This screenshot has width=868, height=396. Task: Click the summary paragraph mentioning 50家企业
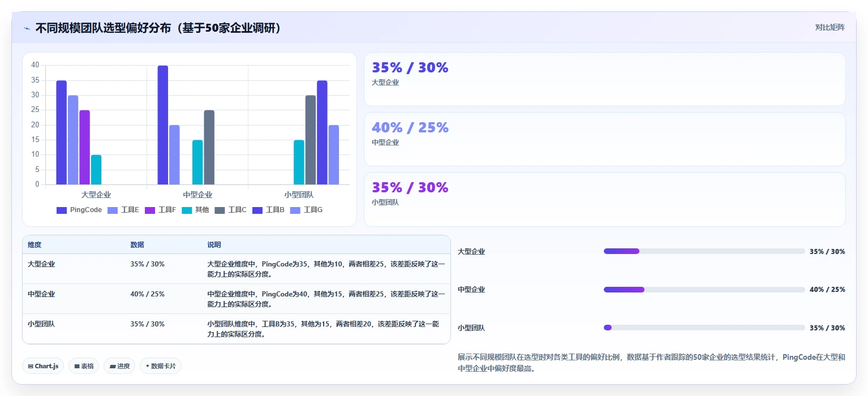(x=651, y=363)
